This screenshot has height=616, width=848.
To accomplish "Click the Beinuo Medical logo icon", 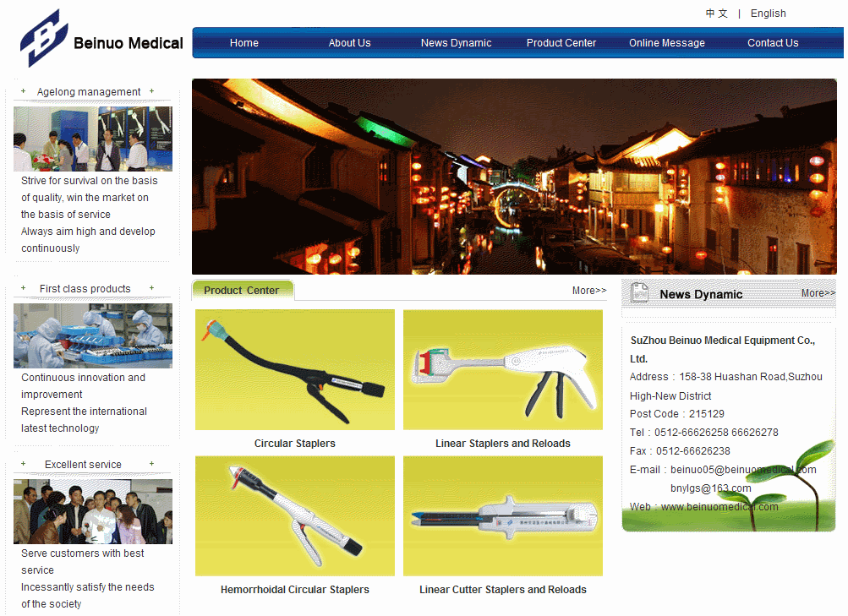I will click(x=44, y=38).
